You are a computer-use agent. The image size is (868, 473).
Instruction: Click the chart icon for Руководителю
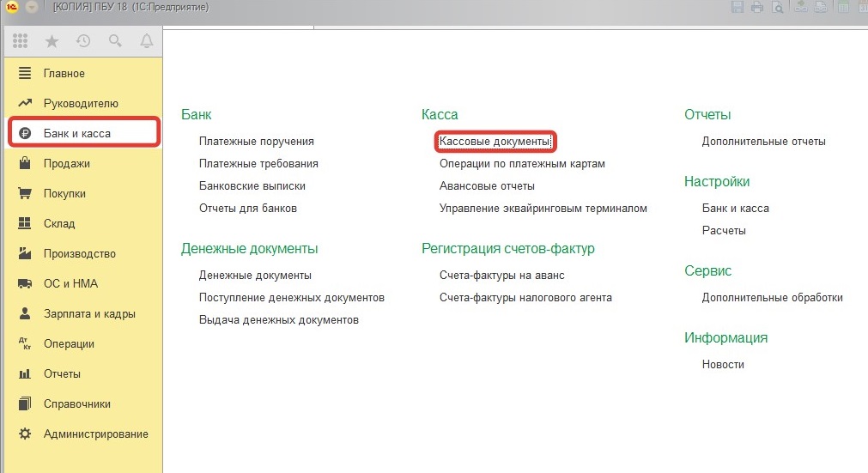point(25,103)
